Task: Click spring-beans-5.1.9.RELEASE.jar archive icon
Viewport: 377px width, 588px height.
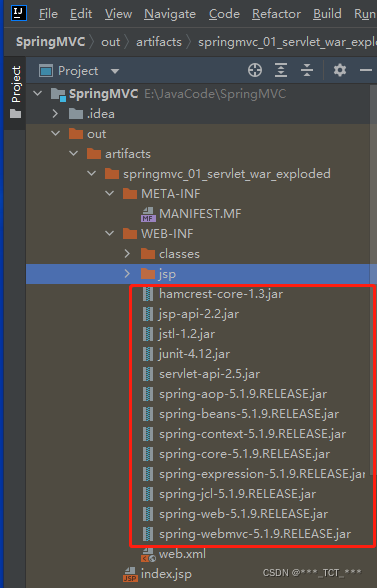Action: (148, 414)
